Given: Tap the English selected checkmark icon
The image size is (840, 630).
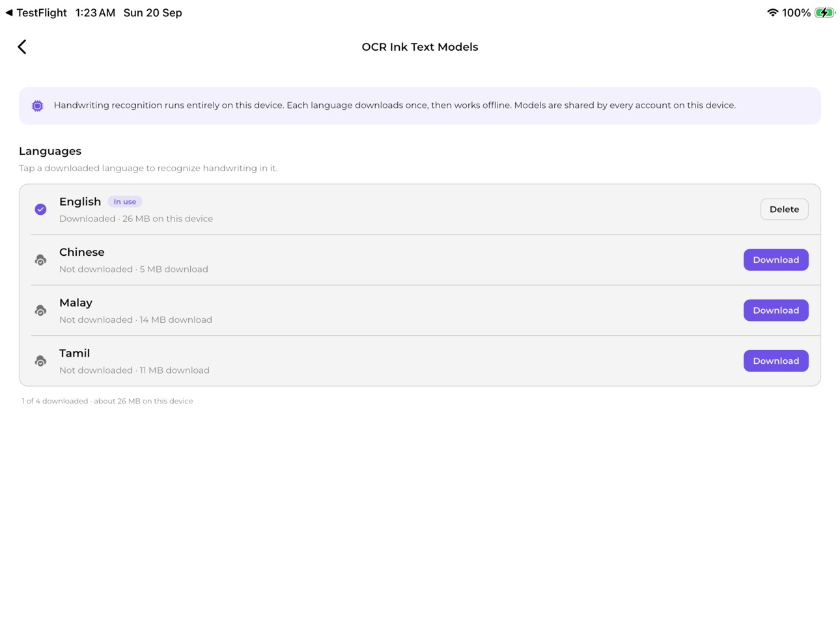Looking at the screenshot, I should tap(40, 210).
